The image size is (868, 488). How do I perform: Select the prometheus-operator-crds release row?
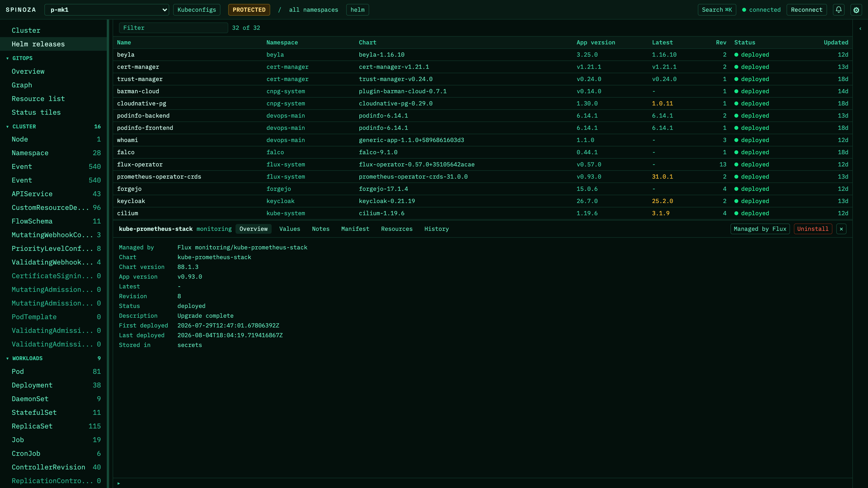click(x=483, y=177)
